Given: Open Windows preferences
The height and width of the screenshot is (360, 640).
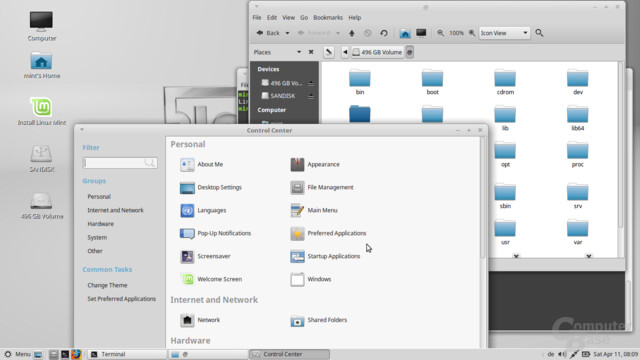Looking at the screenshot, I should [311, 279].
